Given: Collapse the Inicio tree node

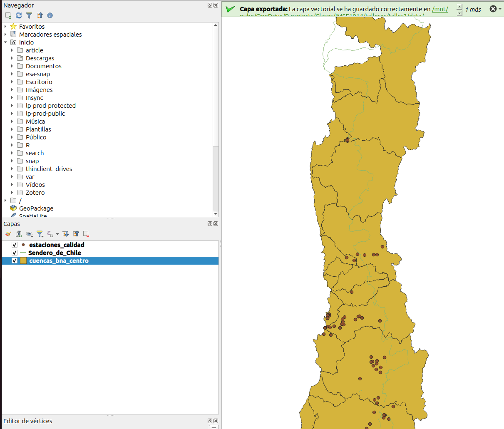Looking at the screenshot, I should 5,42.
